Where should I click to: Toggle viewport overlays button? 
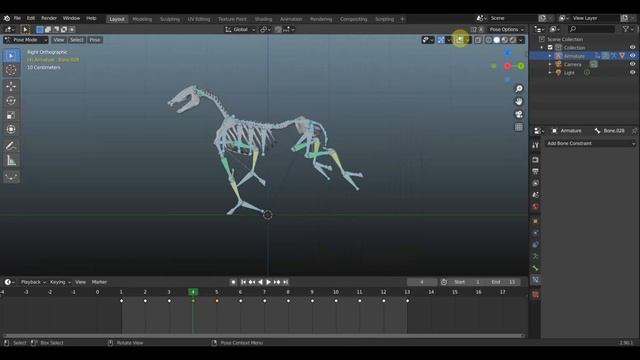pyautogui.click(x=460, y=40)
